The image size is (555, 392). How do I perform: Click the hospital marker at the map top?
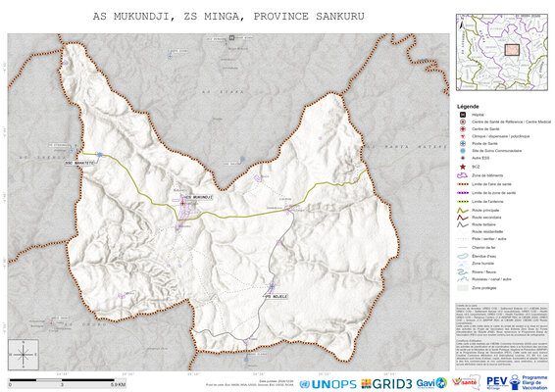[x=231, y=37]
